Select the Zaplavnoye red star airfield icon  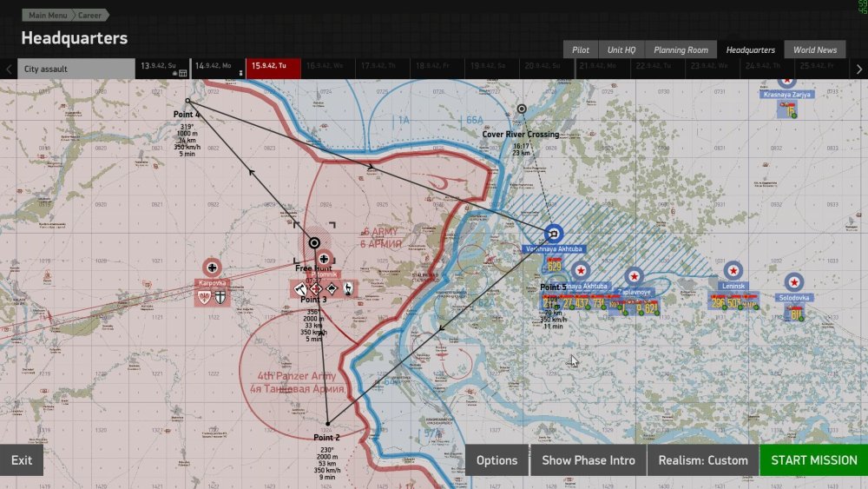634,276
